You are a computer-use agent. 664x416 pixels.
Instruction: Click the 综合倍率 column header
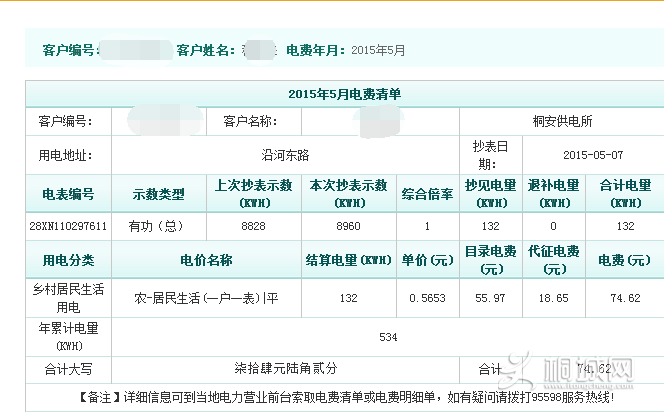coord(427,192)
